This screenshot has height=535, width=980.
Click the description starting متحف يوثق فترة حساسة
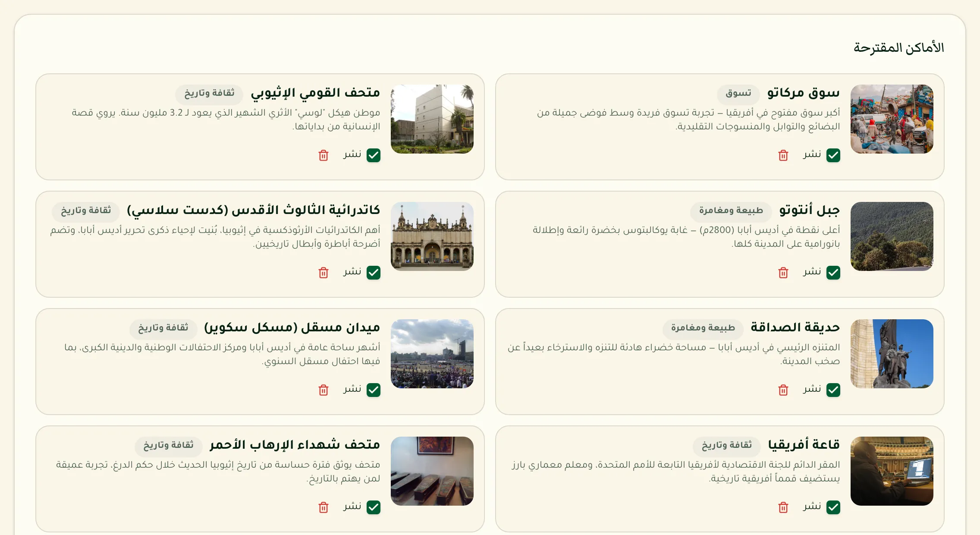[x=218, y=472]
